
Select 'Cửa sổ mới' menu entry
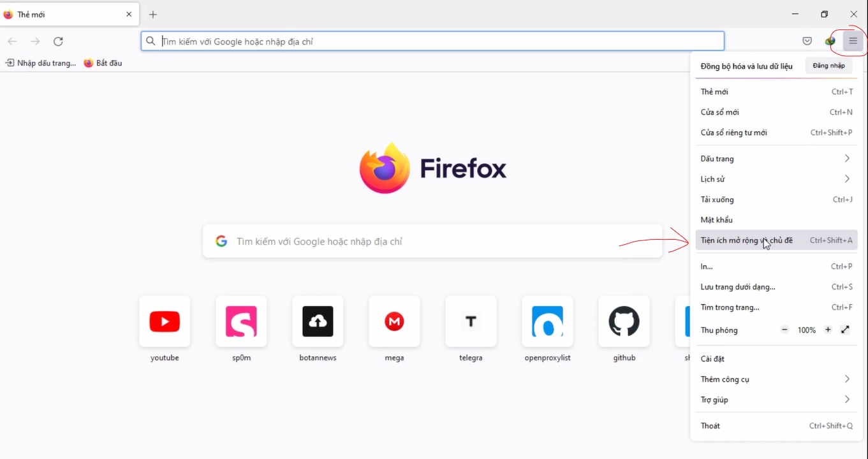(776, 112)
